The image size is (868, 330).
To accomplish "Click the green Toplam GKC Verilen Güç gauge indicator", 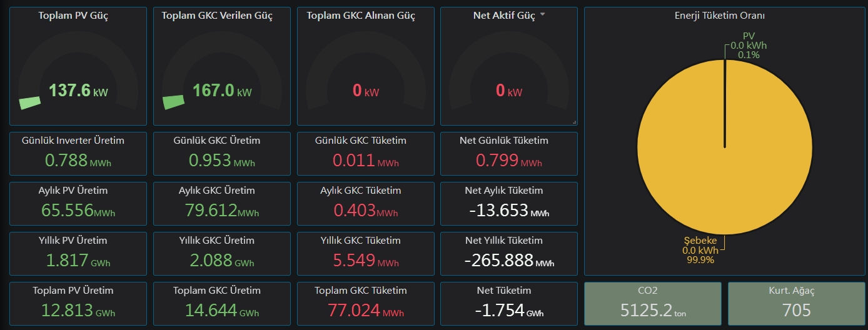I will tap(174, 102).
